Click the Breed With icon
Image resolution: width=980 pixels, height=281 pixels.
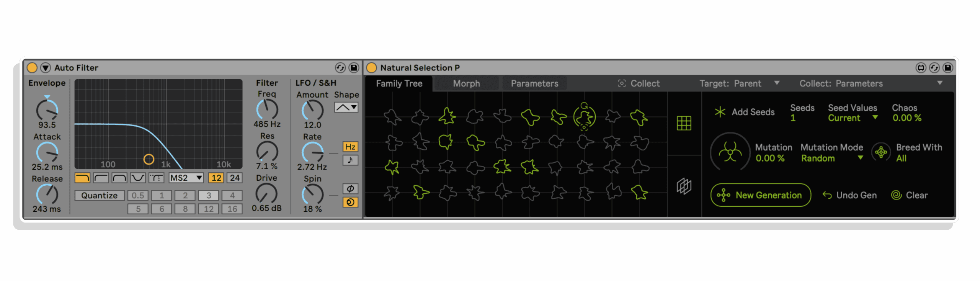click(881, 152)
